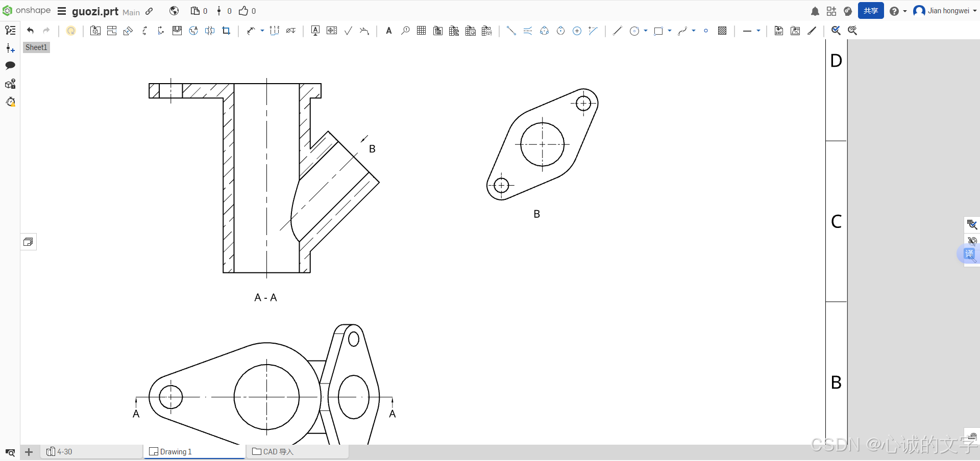Screen dimensions: 980x461
Task: Click the Onshape logo
Action: click(x=27, y=10)
